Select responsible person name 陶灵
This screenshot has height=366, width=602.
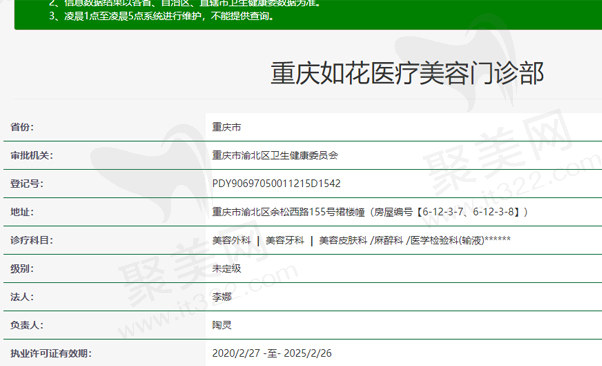pyautogui.click(x=222, y=325)
